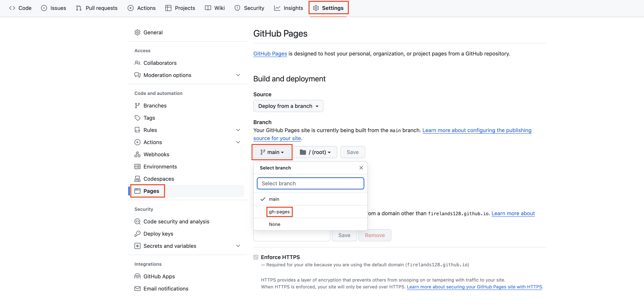Close the Select branch popup
Viewport: 644px width, 305px height.
click(x=361, y=168)
